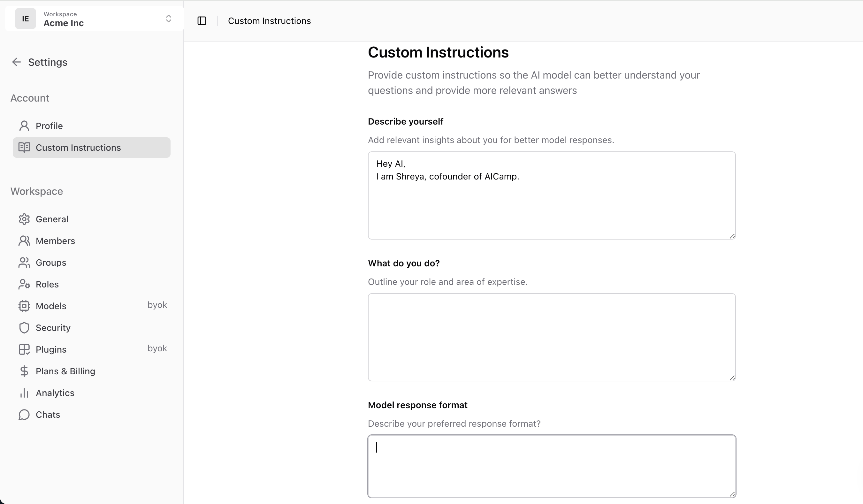863x504 pixels.
Task: Expand the Acme Inc workspace switcher
Action: (168, 19)
